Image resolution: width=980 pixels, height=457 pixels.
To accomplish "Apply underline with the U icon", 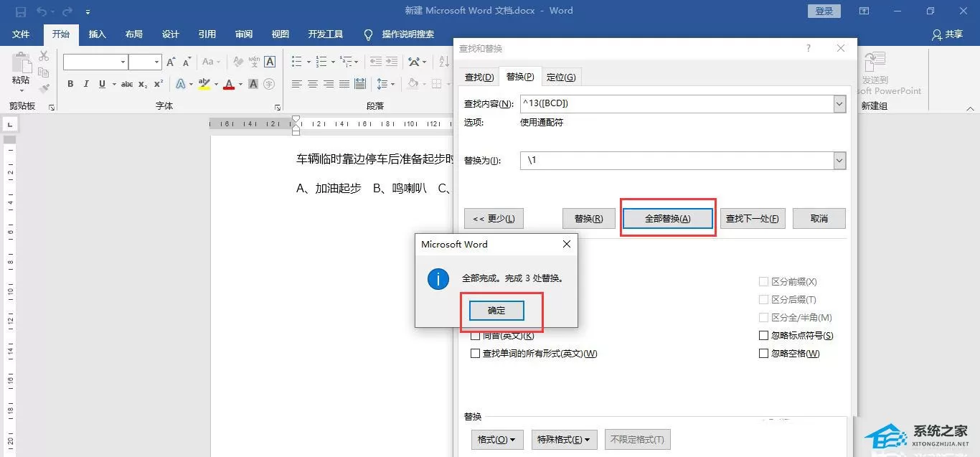I will [x=102, y=84].
